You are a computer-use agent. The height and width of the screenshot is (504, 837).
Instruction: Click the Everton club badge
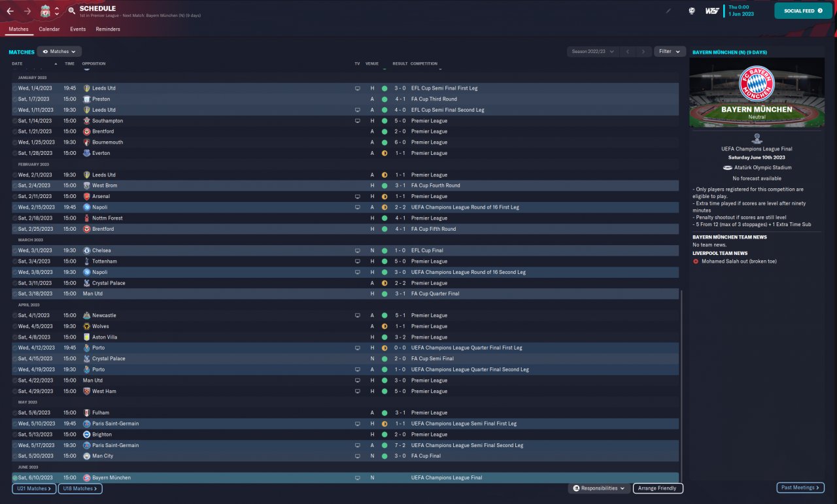tap(86, 153)
